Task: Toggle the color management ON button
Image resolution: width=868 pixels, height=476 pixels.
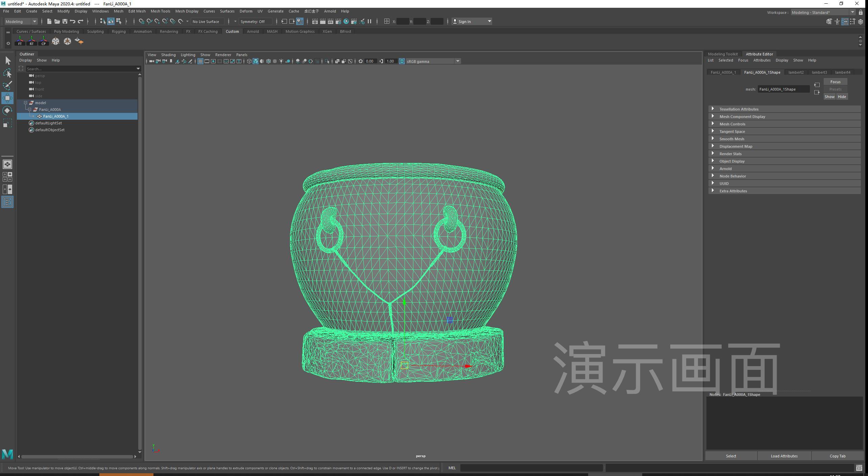Action: pos(402,61)
